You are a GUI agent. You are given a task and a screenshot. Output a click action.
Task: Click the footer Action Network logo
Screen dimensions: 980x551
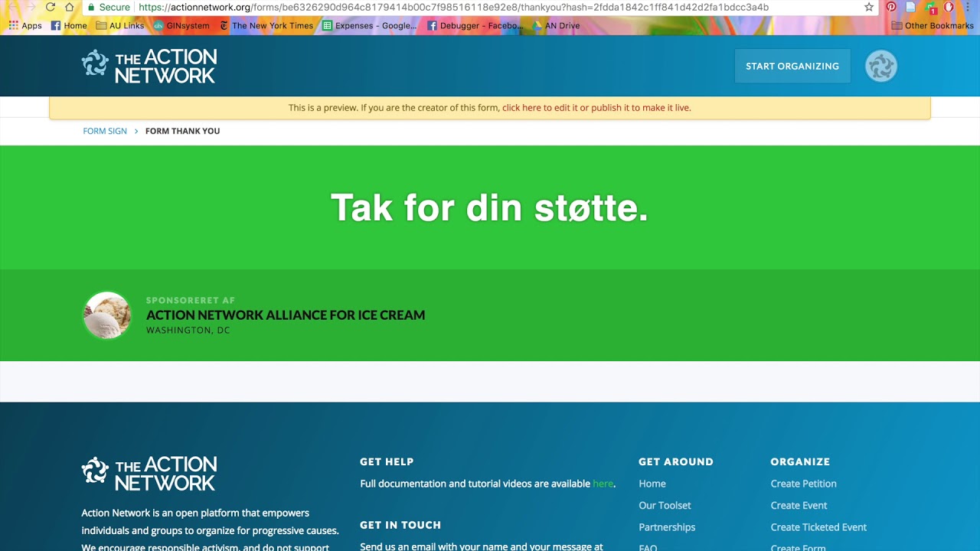coord(149,473)
